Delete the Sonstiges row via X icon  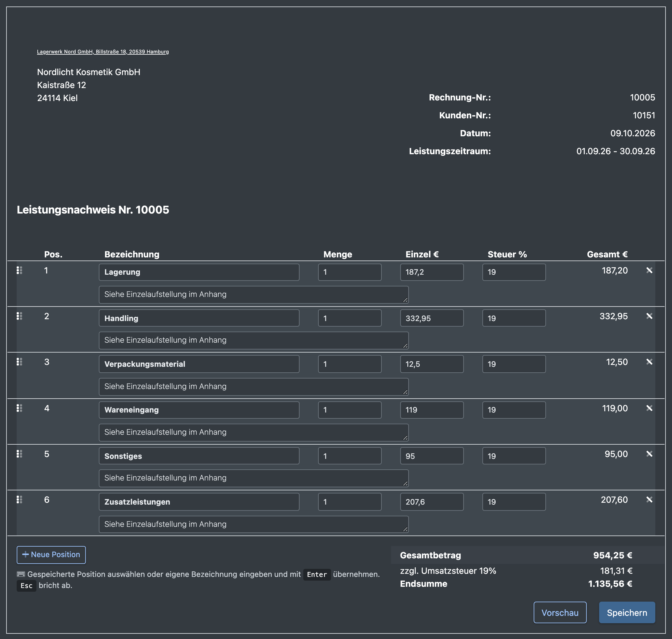(649, 454)
